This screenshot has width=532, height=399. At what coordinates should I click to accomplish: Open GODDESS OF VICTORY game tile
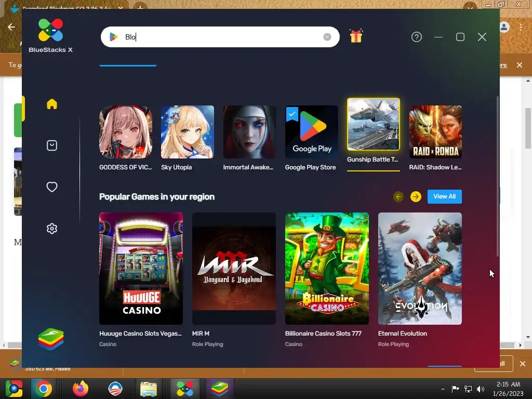(x=126, y=138)
